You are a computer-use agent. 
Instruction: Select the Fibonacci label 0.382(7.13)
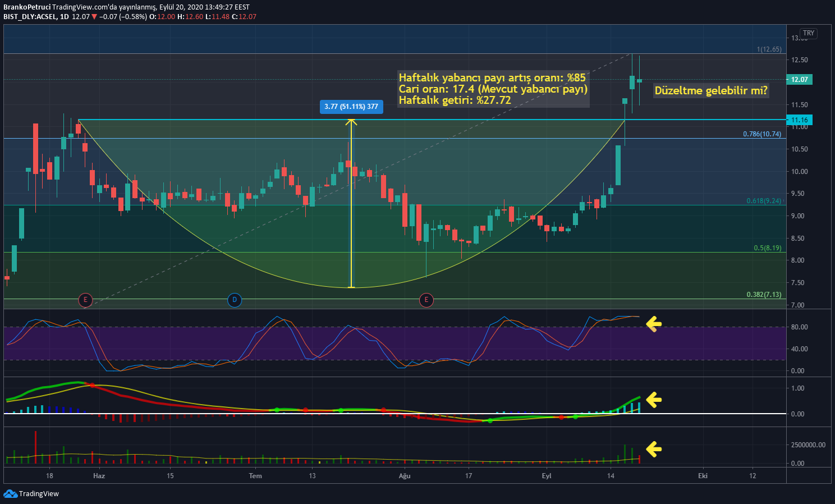(764, 295)
